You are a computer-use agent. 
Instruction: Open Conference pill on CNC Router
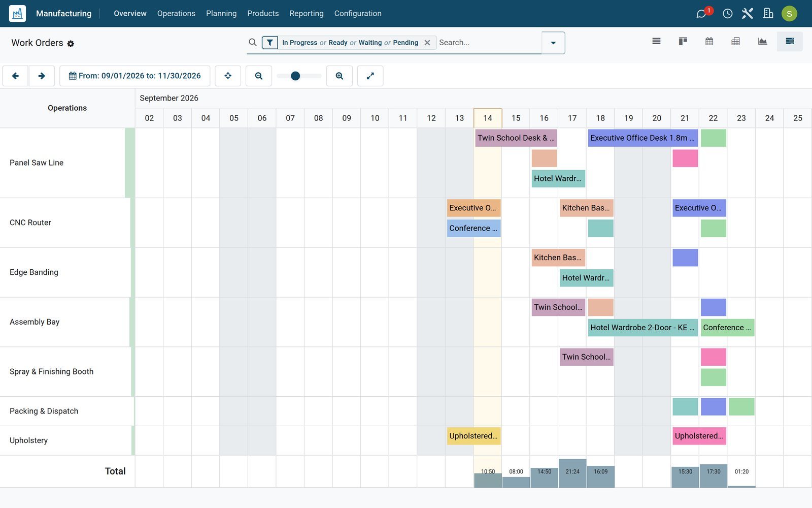click(x=474, y=228)
